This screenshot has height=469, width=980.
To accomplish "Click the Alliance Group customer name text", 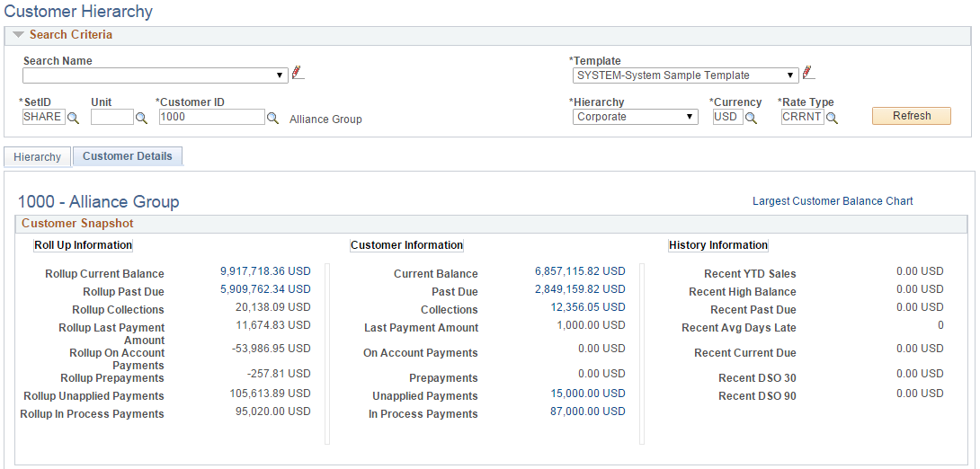I will click(325, 119).
